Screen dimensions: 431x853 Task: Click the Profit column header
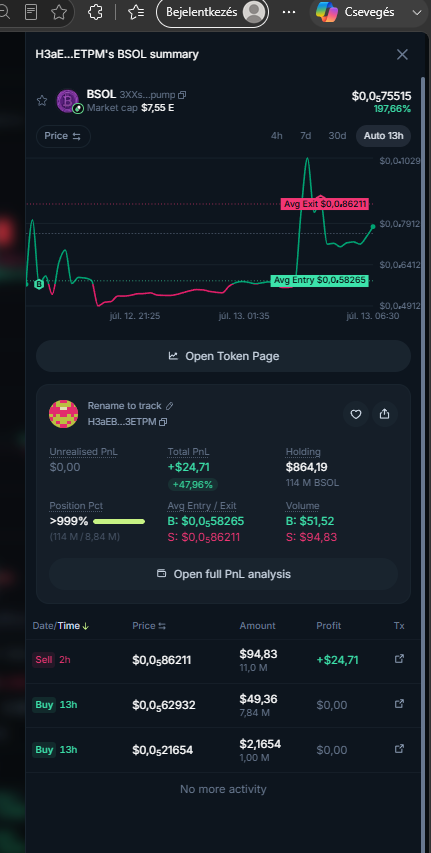[x=329, y=626]
